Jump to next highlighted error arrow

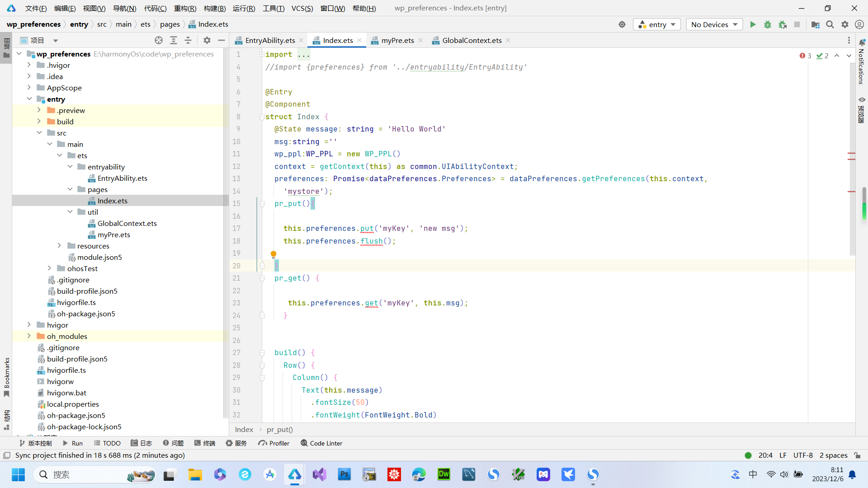point(849,56)
